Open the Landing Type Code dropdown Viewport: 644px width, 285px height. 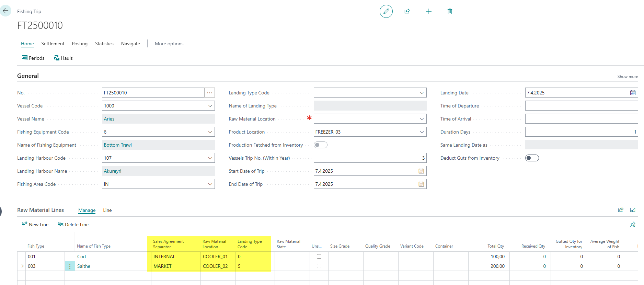pyautogui.click(x=422, y=93)
